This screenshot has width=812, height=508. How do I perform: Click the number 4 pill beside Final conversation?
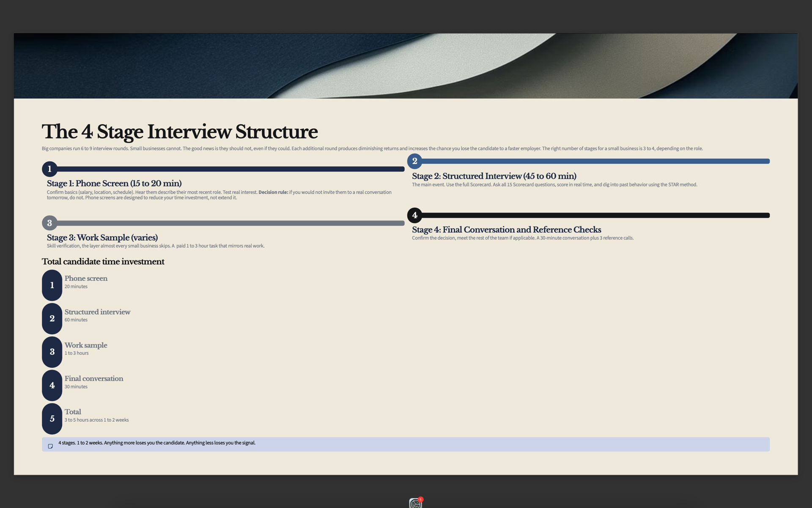[x=52, y=385]
